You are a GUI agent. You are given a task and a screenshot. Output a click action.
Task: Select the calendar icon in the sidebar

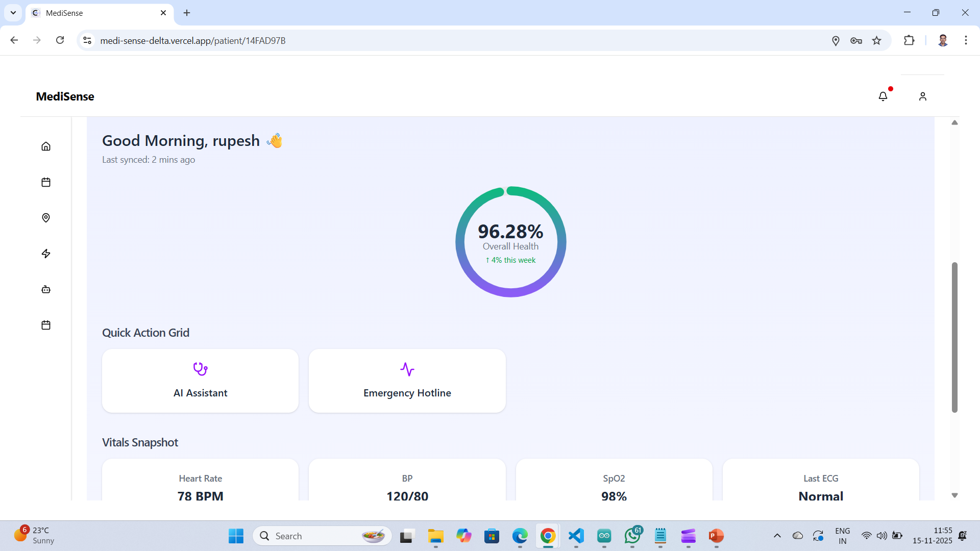click(45, 182)
